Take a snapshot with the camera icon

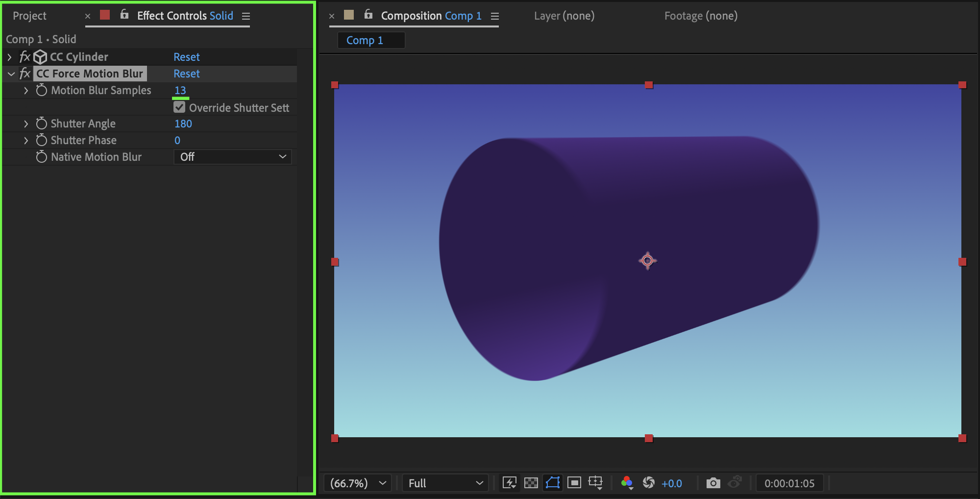(713, 483)
